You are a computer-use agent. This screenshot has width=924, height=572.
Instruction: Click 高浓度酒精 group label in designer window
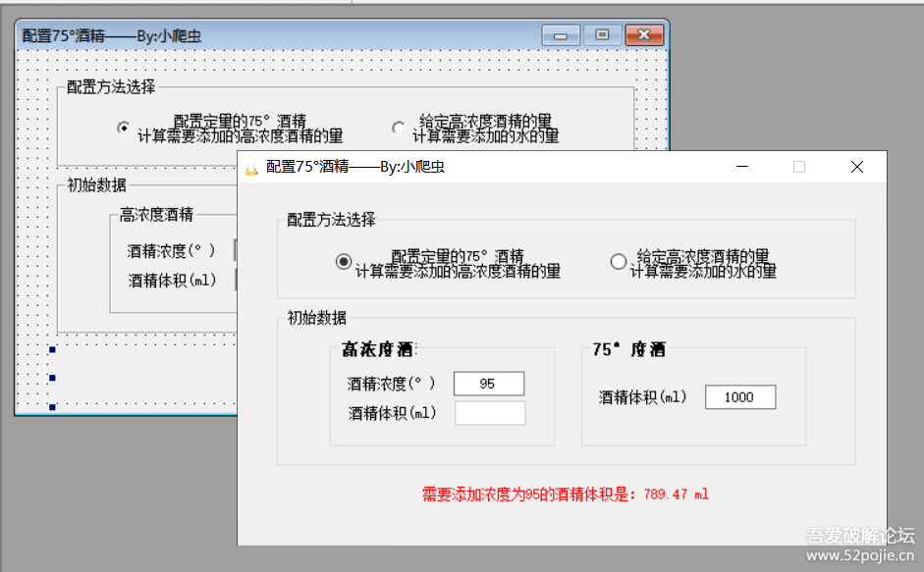pyautogui.click(x=156, y=215)
